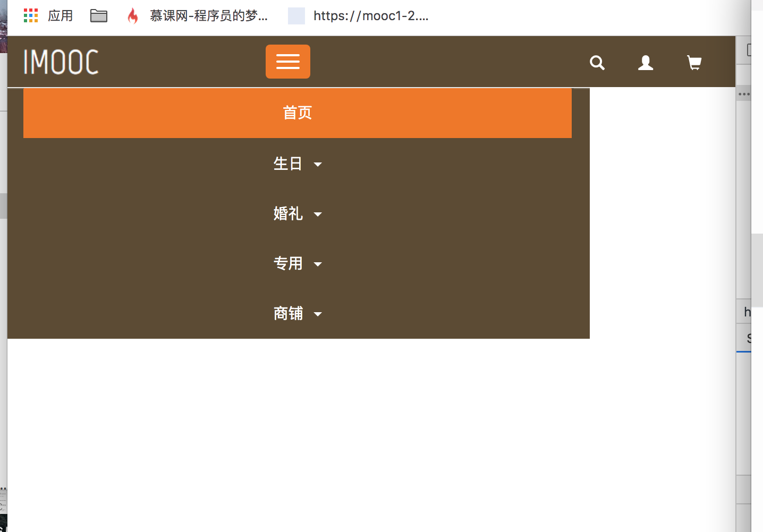The height and width of the screenshot is (532, 763).
Task: Click the ellipsis icon on the right edge
Action: [x=743, y=93]
